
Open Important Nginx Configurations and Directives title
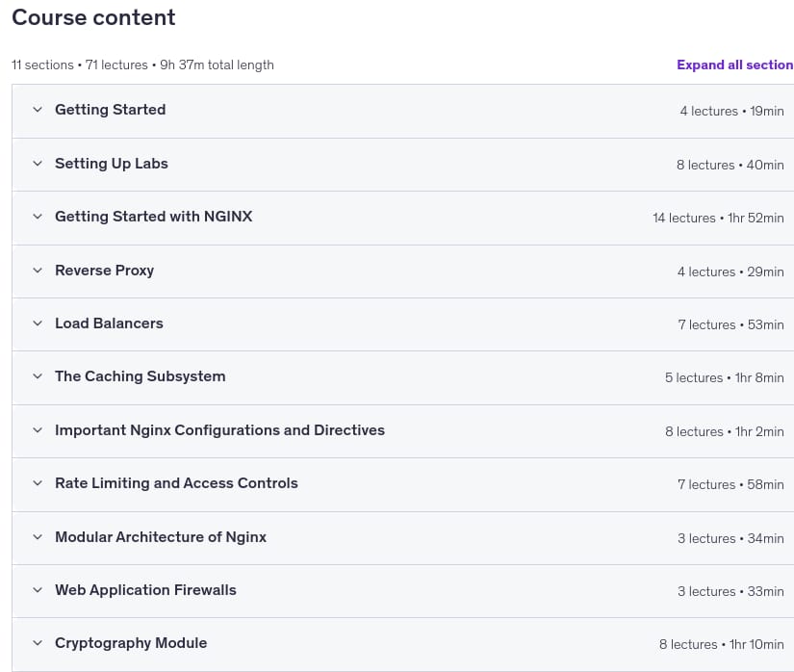pyautogui.click(x=219, y=430)
